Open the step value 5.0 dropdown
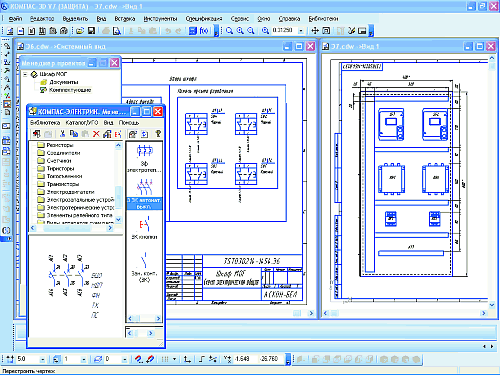The image size is (500, 375). (x=42, y=359)
